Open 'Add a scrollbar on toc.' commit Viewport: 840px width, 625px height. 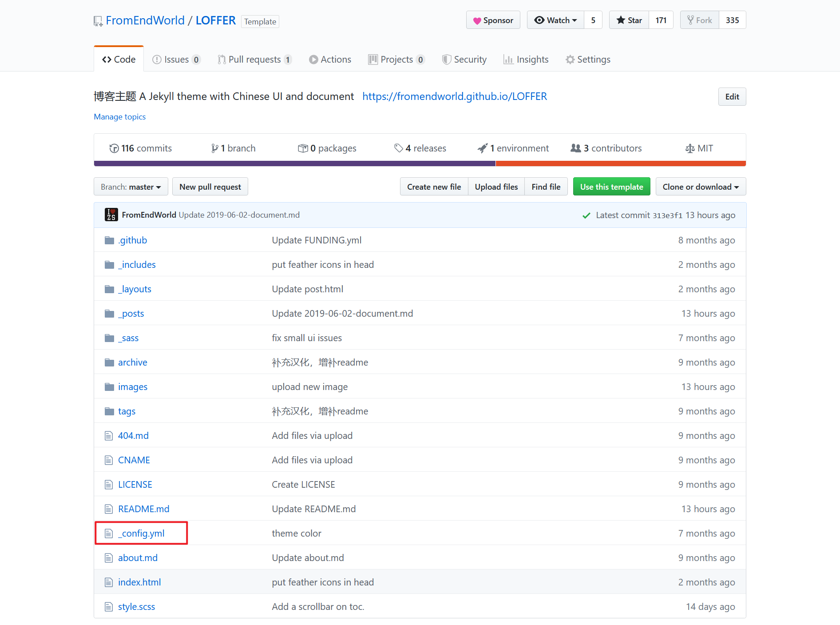318,607
